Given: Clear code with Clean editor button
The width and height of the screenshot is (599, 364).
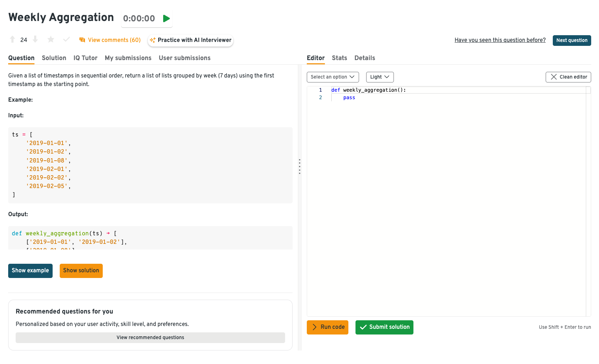Looking at the screenshot, I should 568,77.
